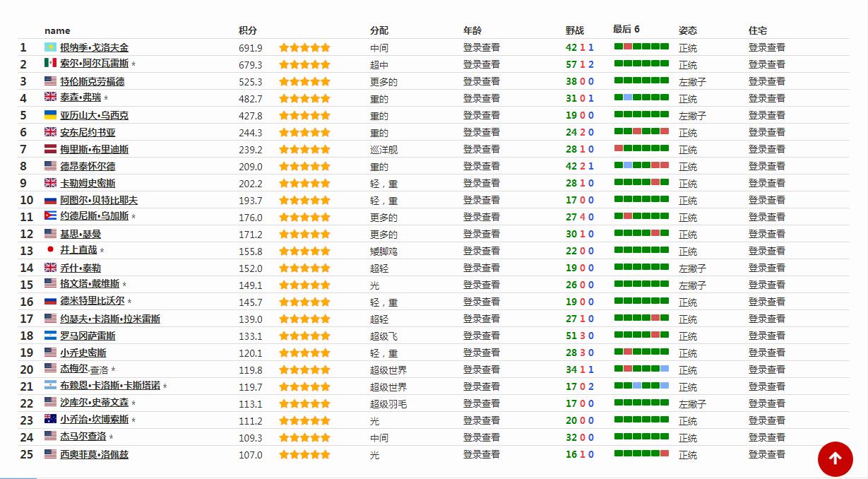Screen dimensions: 868x479
Task: Sort by the name column header
Action: point(57,30)
